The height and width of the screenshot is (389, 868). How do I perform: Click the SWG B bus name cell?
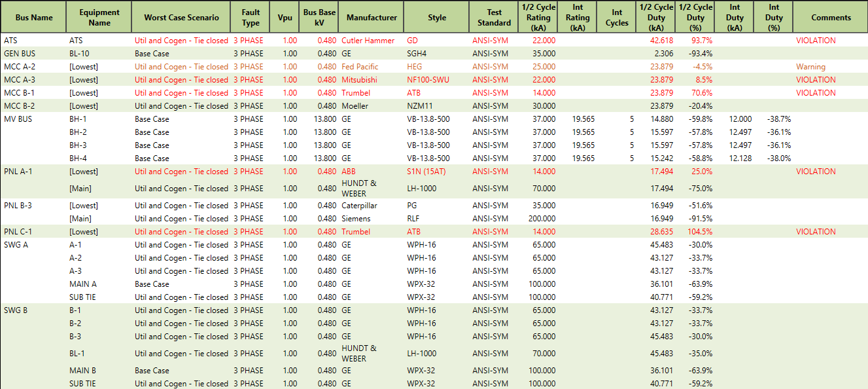click(x=16, y=310)
